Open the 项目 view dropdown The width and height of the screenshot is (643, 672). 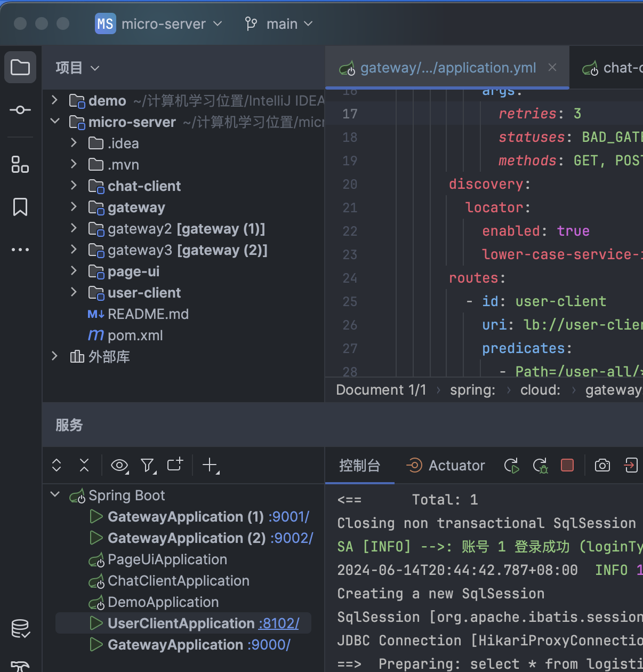(x=78, y=68)
